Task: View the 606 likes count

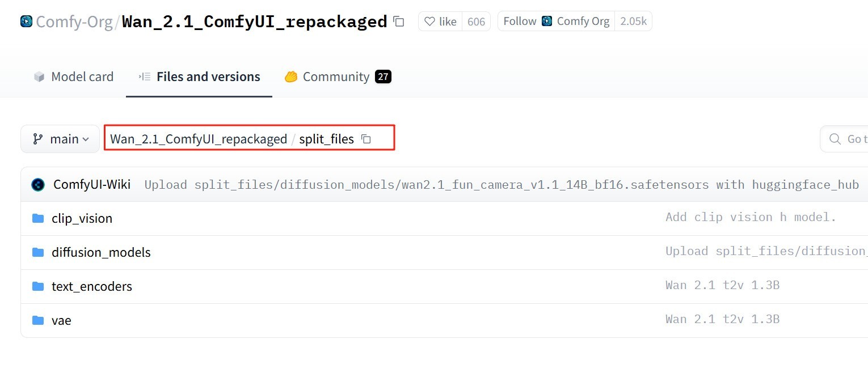Action: coord(476,22)
